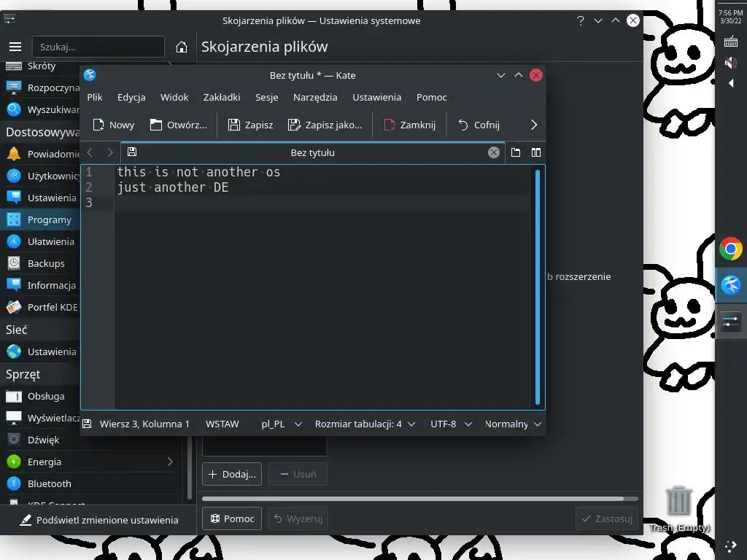Click Wiersz 3, Kolumna 1 position indicator
Viewport: 747px width, 560px height.
click(144, 424)
